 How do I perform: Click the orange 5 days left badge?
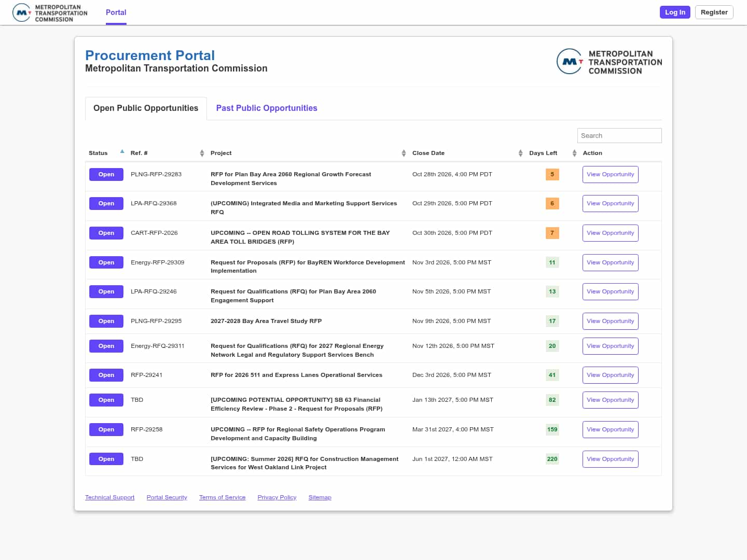click(x=552, y=174)
